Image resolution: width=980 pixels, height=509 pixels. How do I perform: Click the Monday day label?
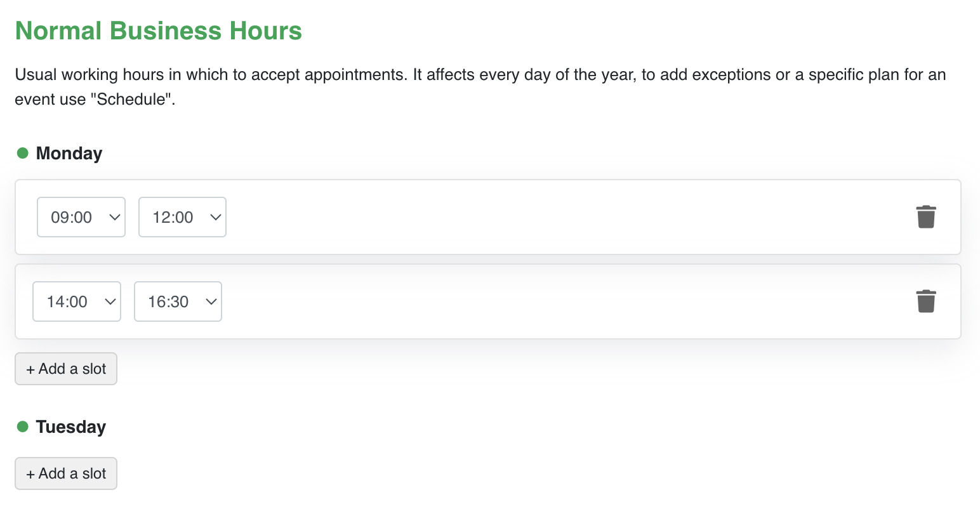click(x=69, y=154)
